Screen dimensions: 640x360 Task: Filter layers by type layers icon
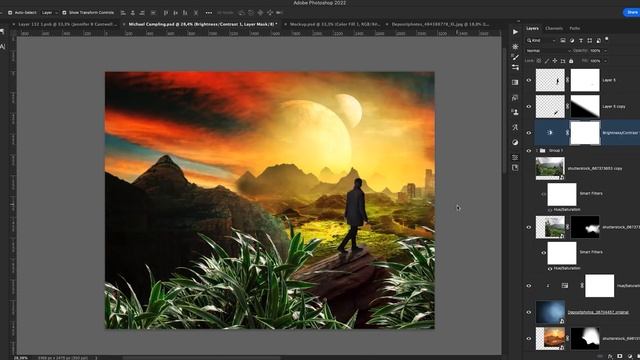[581, 40]
